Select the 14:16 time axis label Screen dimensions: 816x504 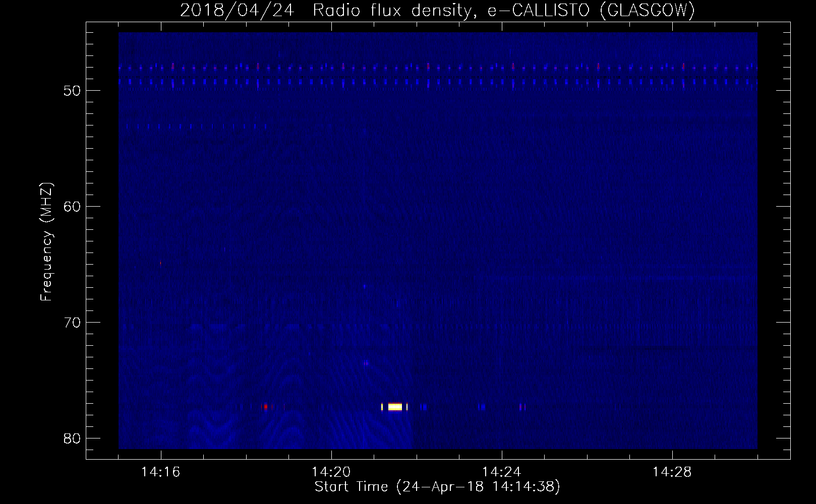(x=160, y=472)
